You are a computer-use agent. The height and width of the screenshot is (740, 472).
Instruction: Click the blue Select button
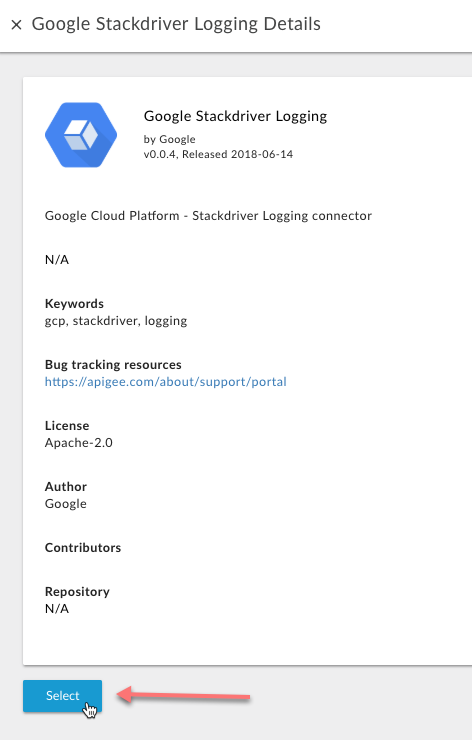coord(62,696)
